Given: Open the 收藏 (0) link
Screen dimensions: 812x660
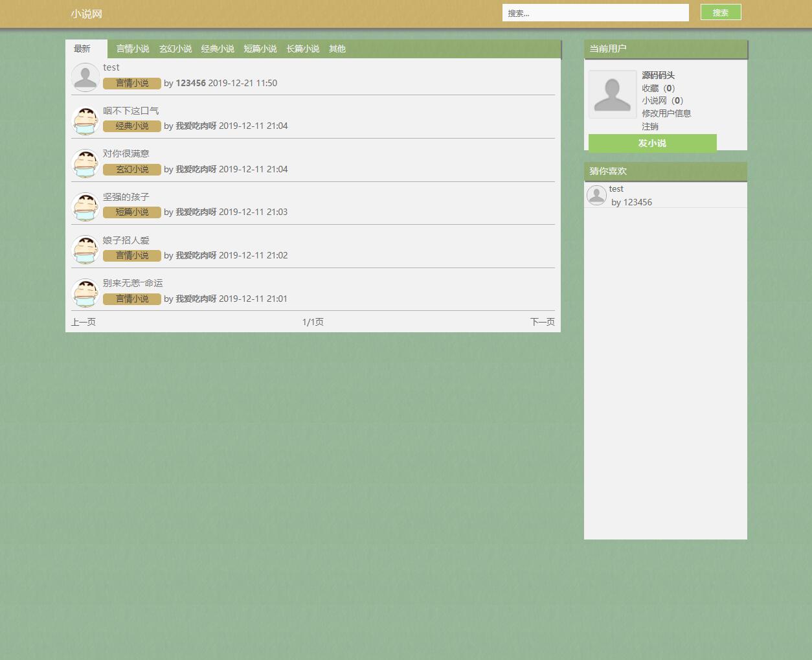Looking at the screenshot, I should click(659, 88).
